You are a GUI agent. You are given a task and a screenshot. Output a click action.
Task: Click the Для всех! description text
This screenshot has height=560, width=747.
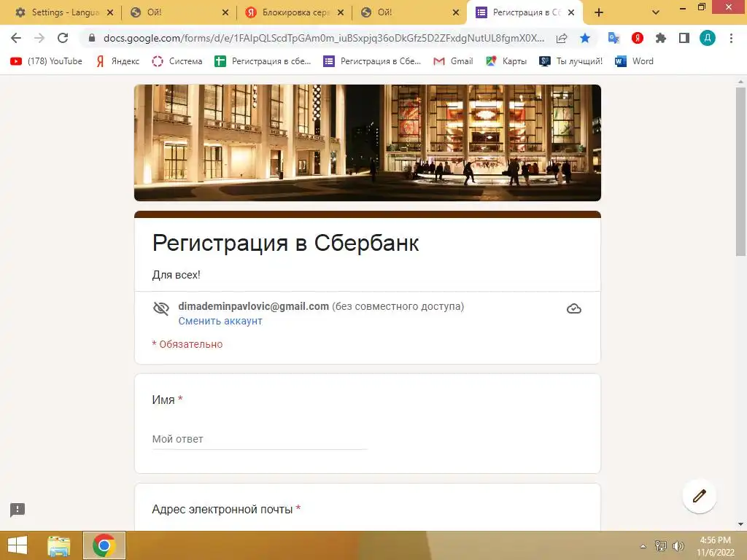(176, 275)
